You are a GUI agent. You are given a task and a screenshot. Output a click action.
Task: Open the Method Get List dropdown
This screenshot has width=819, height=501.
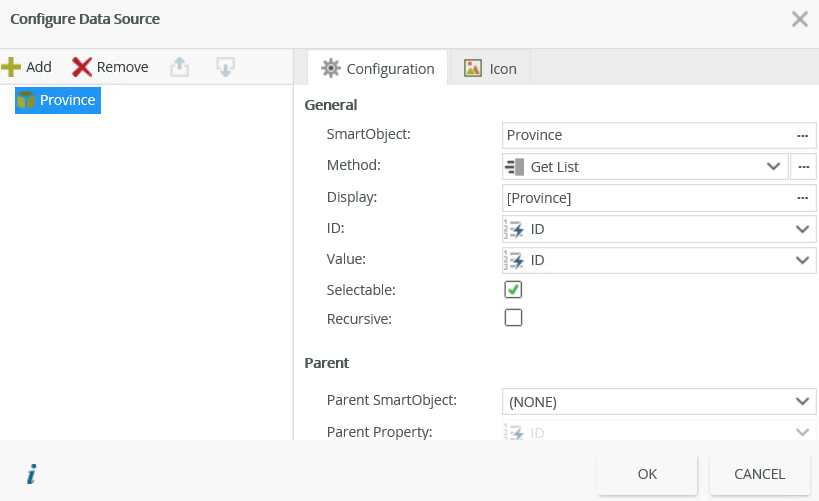tap(644, 167)
